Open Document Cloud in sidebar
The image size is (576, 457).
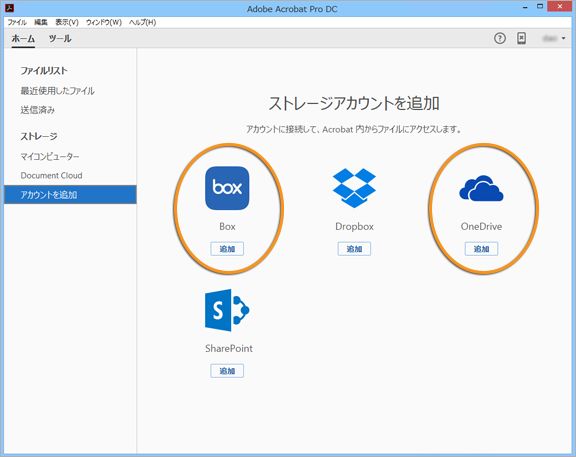(x=51, y=176)
